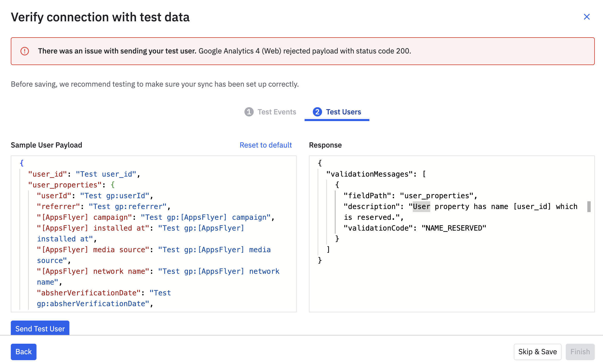
Task: Click the user_properties key in payload
Action: point(63,185)
